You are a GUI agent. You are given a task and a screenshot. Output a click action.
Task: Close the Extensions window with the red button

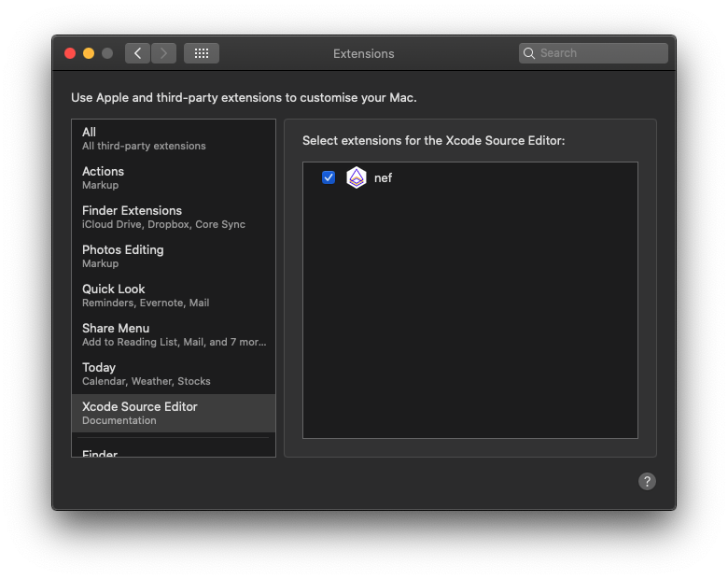pos(70,53)
